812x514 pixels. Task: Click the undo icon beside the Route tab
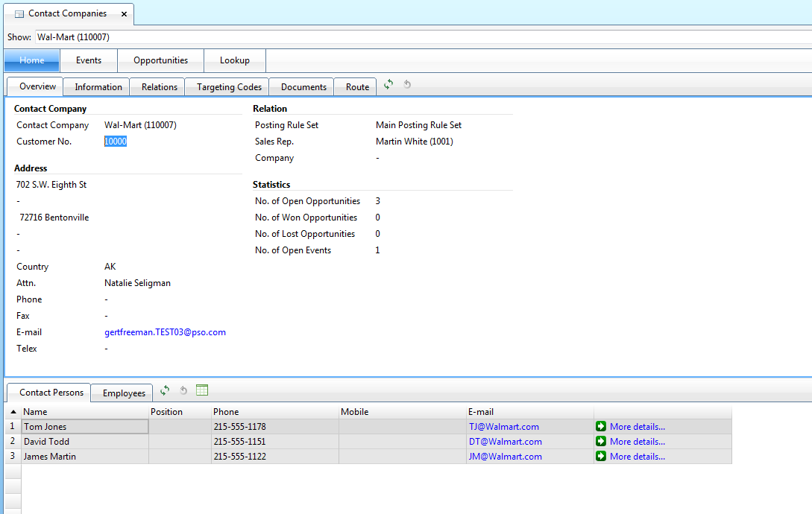pyautogui.click(x=407, y=85)
